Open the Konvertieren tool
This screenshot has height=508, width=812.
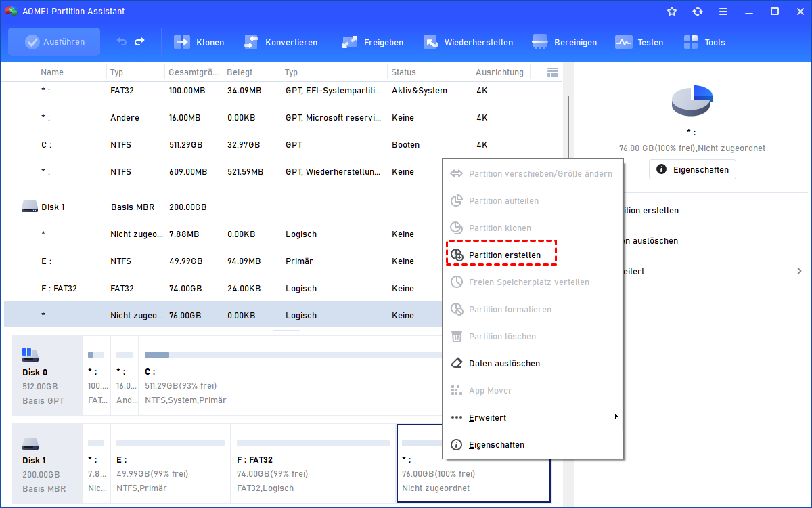coord(280,42)
